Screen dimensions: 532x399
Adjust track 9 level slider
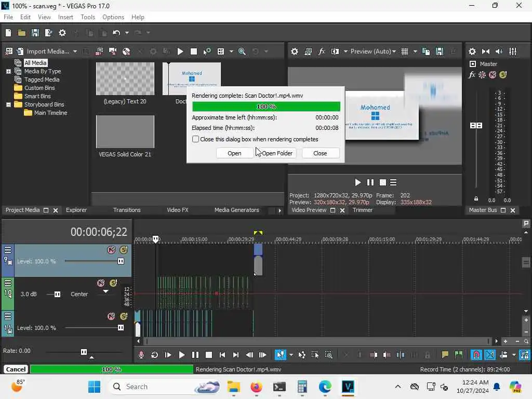(x=121, y=261)
